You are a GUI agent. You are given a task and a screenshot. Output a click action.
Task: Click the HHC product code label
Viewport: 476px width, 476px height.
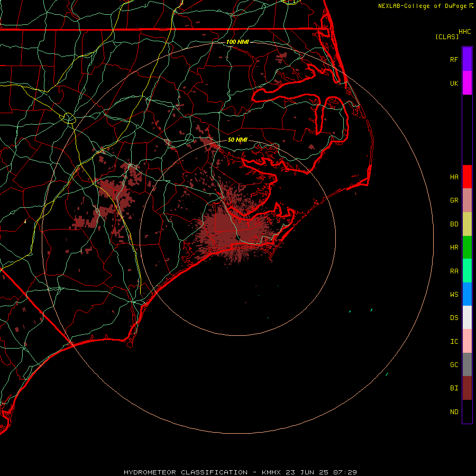[x=464, y=32]
